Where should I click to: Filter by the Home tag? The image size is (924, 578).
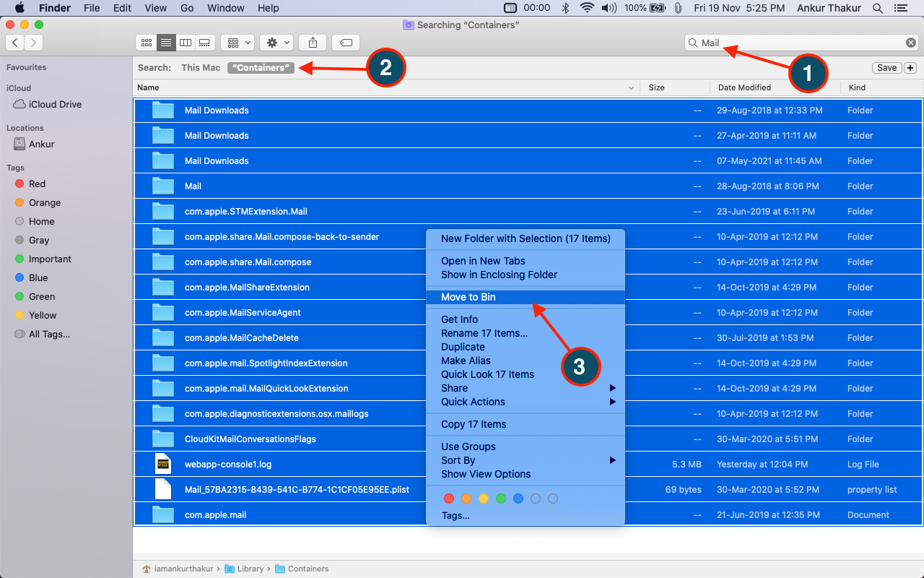click(35, 221)
